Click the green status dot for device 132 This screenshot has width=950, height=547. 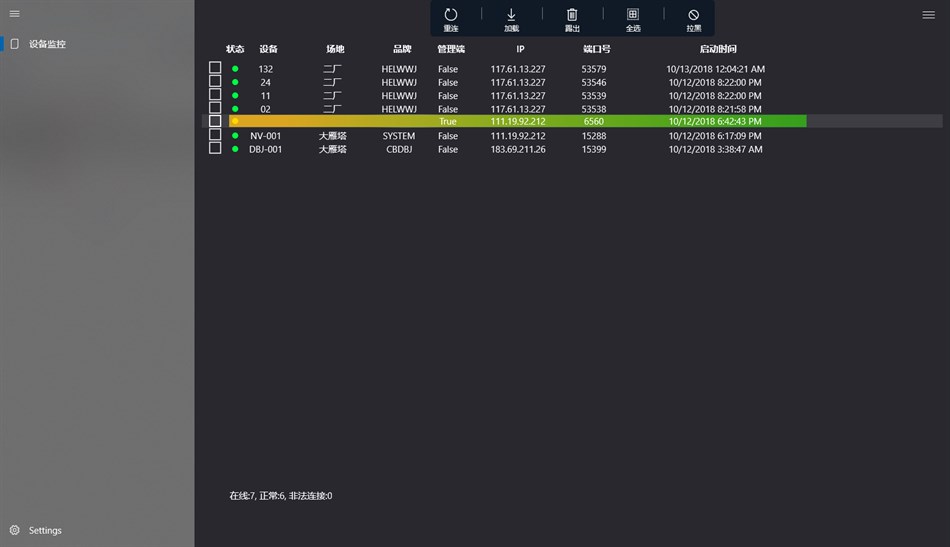pyautogui.click(x=235, y=69)
